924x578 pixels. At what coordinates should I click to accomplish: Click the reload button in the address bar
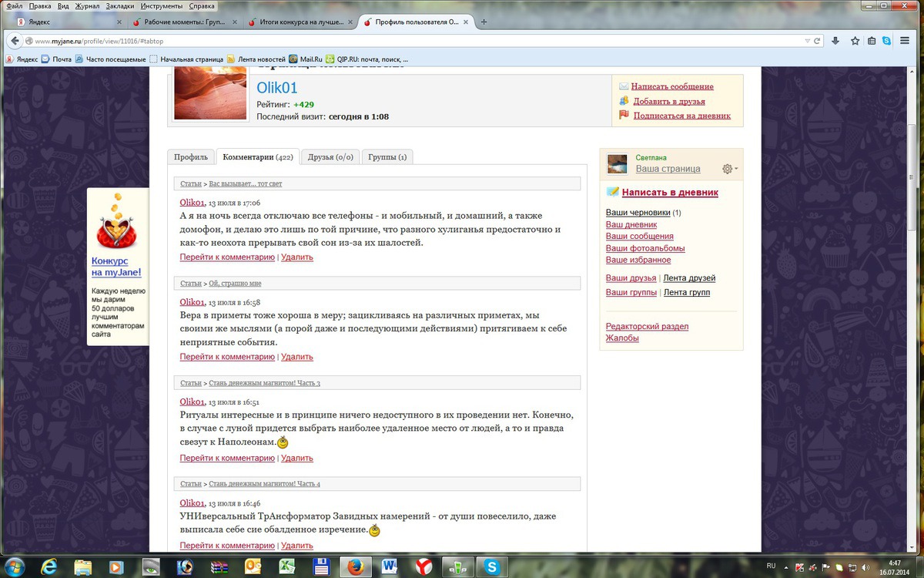pyautogui.click(x=817, y=41)
